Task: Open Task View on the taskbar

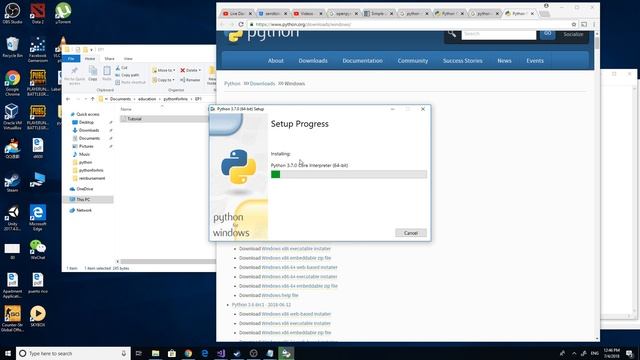Action: tap(139, 353)
